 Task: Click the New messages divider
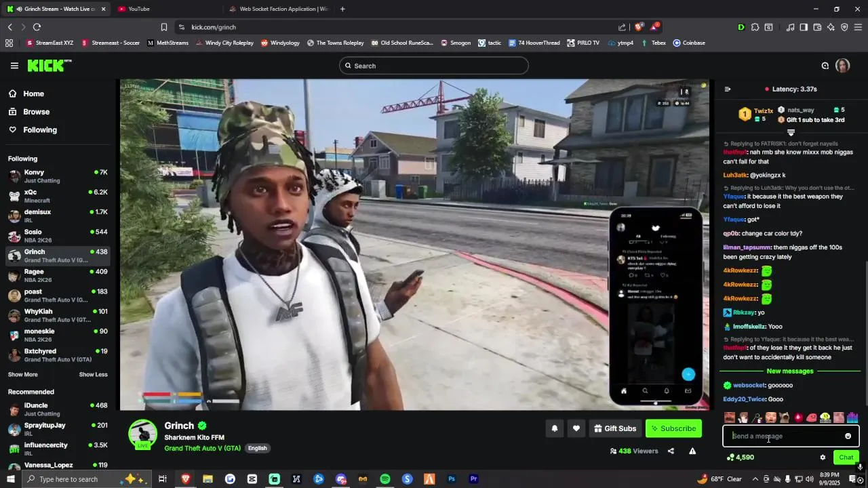tap(790, 371)
